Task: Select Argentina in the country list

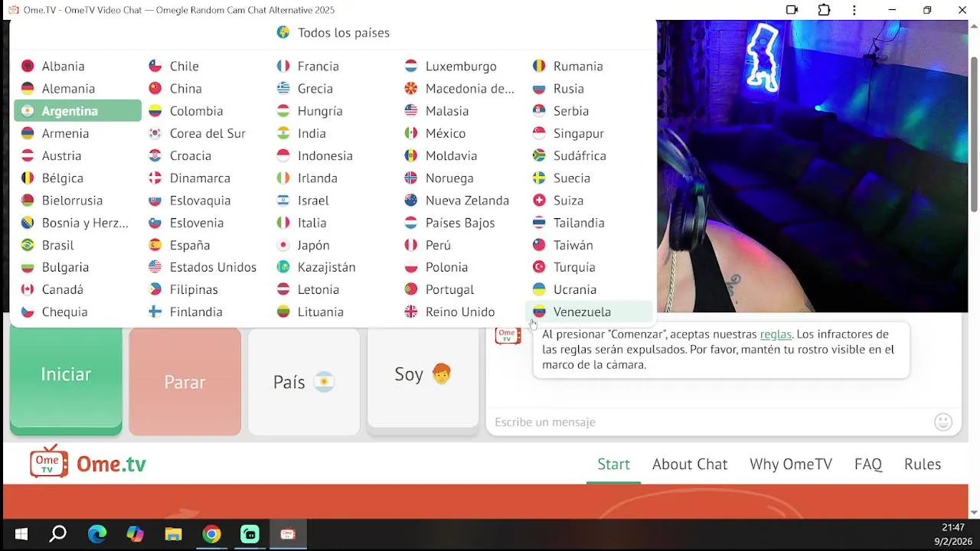Action: 77,111
